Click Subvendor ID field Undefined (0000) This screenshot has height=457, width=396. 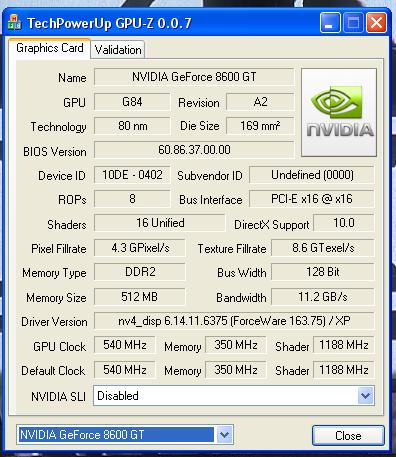pyautogui.click(x=312, y=175)
